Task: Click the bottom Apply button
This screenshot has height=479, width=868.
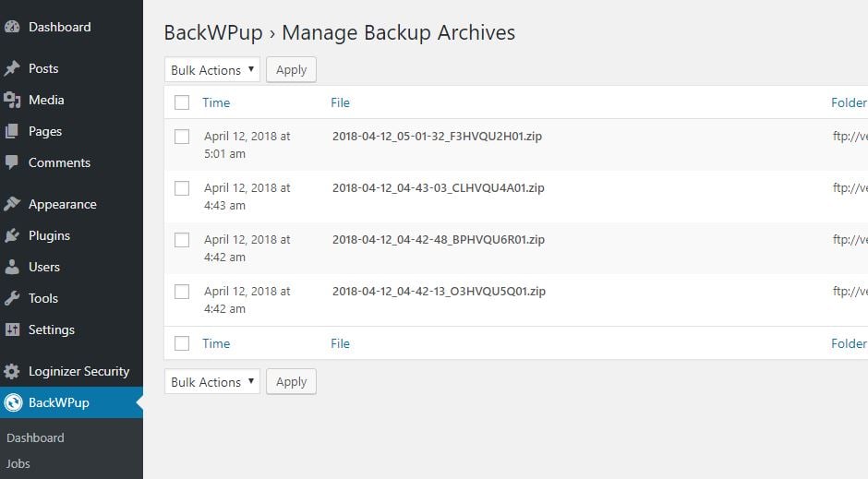Action: pos(291,382)
